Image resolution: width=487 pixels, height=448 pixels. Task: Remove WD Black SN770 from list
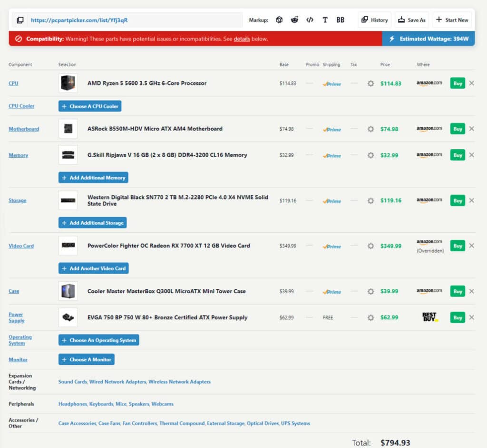[x=471, y=200]
